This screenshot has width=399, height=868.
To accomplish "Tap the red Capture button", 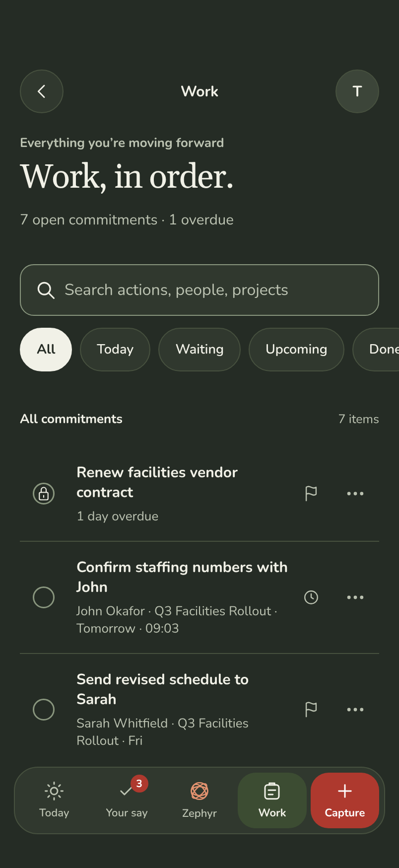I will coord(345,800).
